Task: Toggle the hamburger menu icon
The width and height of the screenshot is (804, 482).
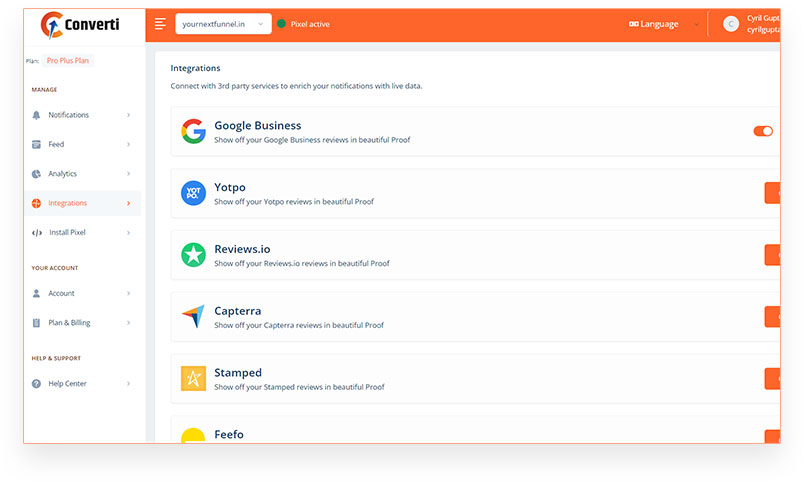Action: (x=160, y=24)
